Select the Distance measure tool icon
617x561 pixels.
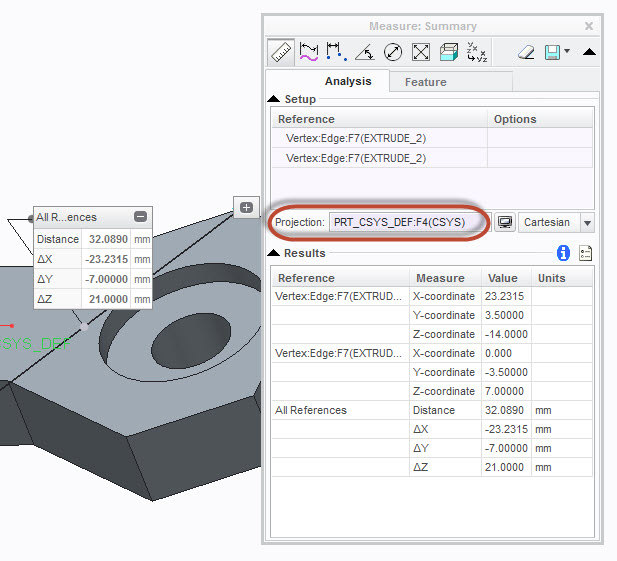tap(336, 52)
